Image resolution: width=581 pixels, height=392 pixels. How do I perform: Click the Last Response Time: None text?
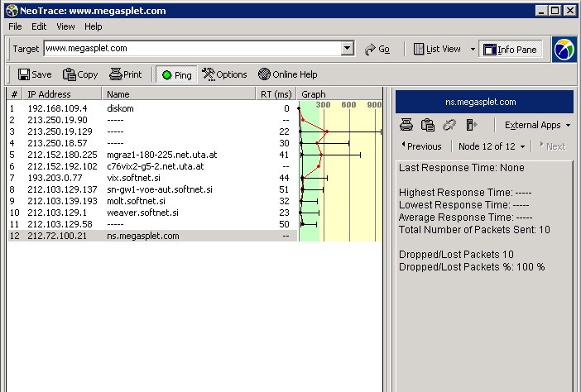click(461, 168)
